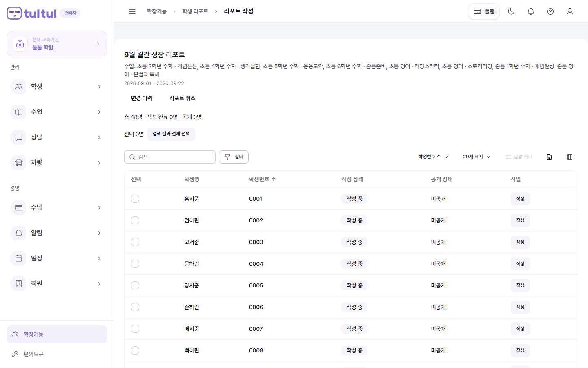Open the 툴툴 학원 institution selector
The height and width of the screenshot is (368, 588).
57,44
